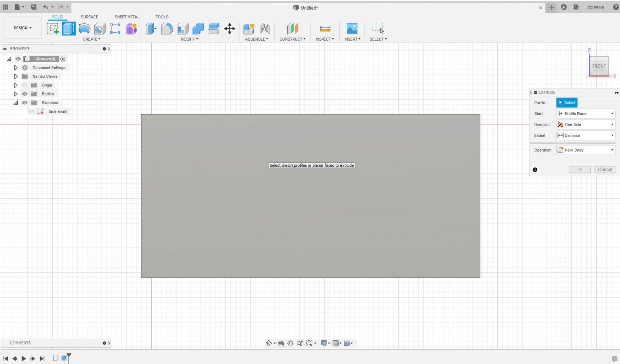Select the Move/Copy arrows tool
The height and width of the screenshot is (364, 620).
click(229, 29)
